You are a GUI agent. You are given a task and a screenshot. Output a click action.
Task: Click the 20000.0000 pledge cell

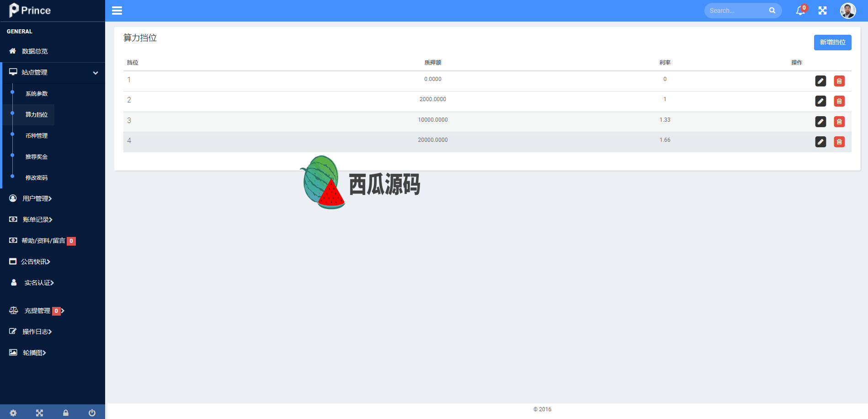(x=433, y=140)
